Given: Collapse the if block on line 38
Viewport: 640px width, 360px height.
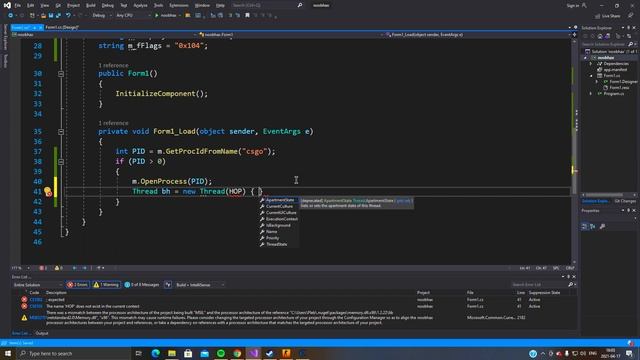Looking at the screenshot, I should 61,162.
